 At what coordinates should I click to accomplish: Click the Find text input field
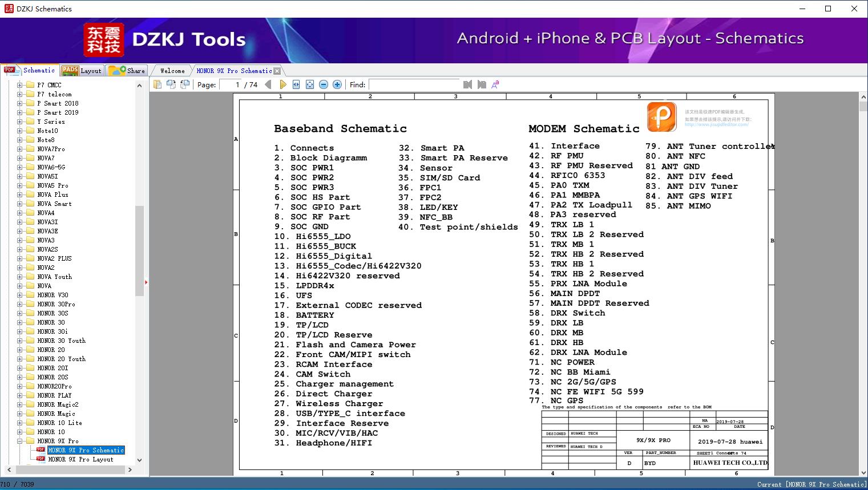414,84
